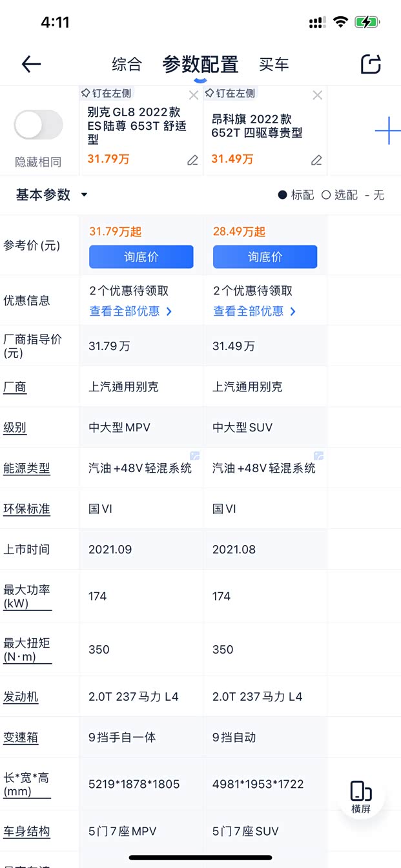This screenshot has width=401, height=868.
Task: Open 查看全部优惠 for GL8
Action: tap(130, 311)
